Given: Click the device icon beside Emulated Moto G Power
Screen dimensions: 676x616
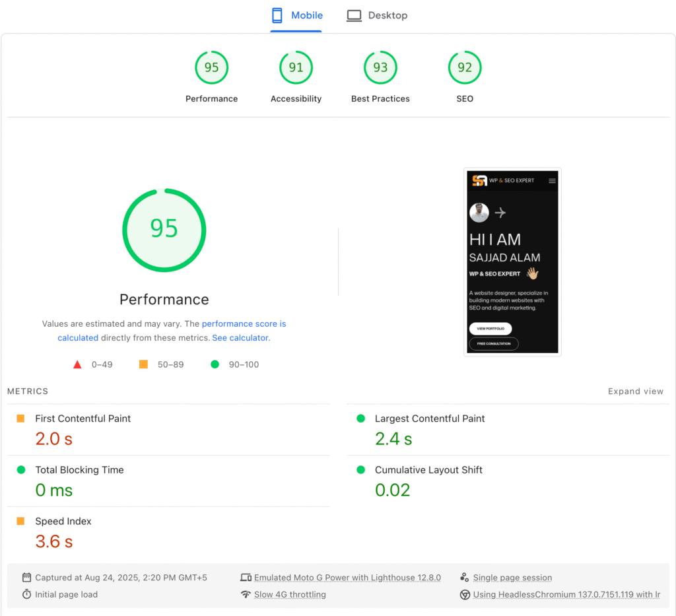Looking at the screenshot, I should tap(247, 577).
